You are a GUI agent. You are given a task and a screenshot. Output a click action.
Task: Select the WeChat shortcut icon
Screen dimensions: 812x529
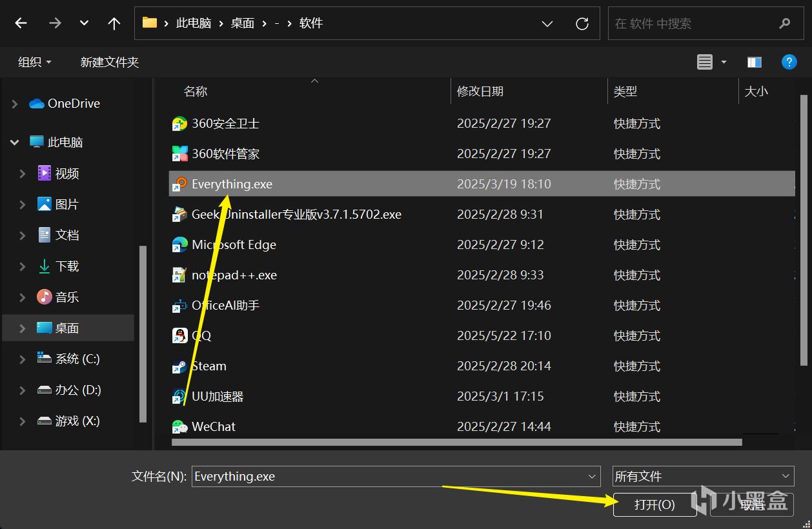tap(179, 426)
